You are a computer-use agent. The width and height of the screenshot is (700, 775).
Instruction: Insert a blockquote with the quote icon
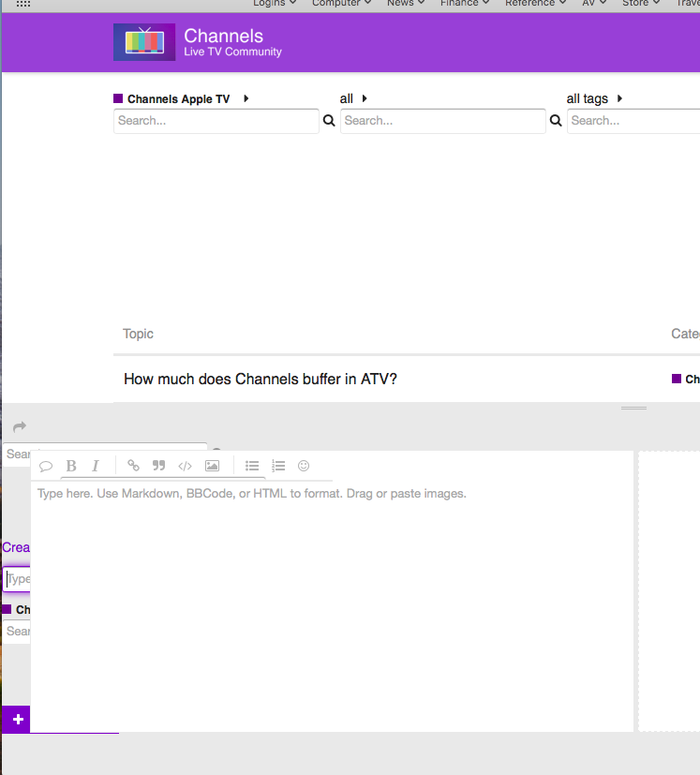tap(158, 466)
